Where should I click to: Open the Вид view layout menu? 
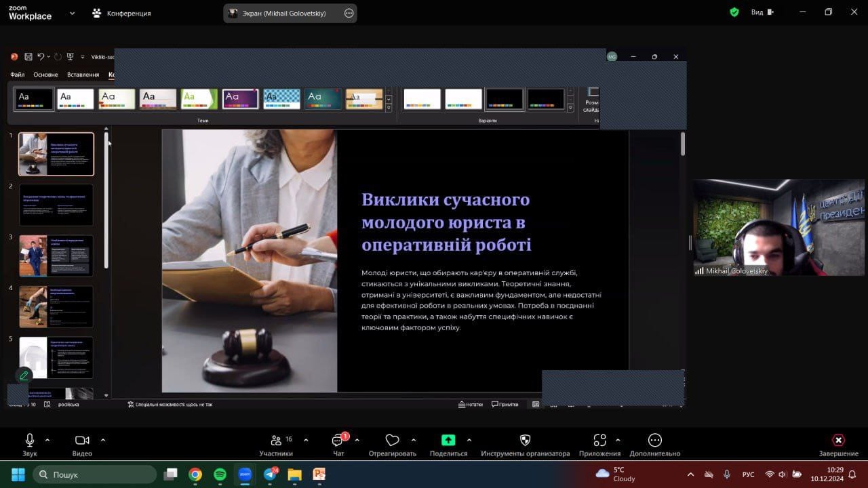[762, 12]
